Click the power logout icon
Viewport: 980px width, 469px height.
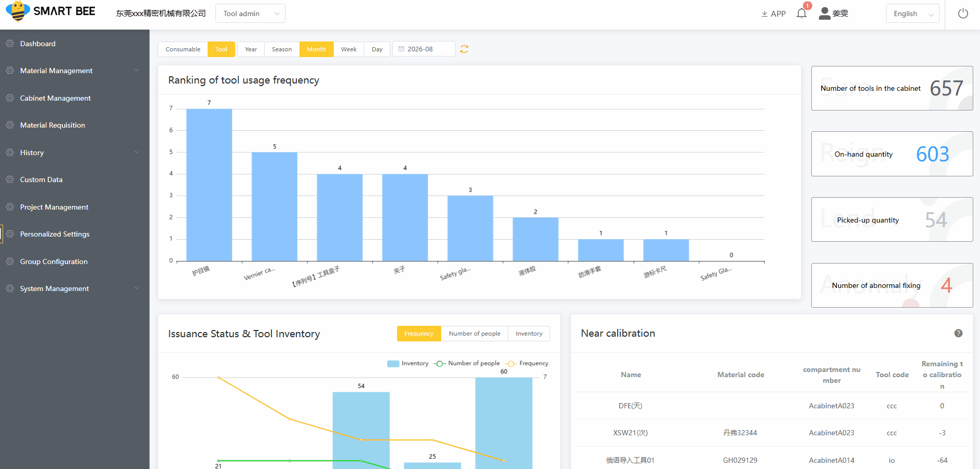coord(963,13)
